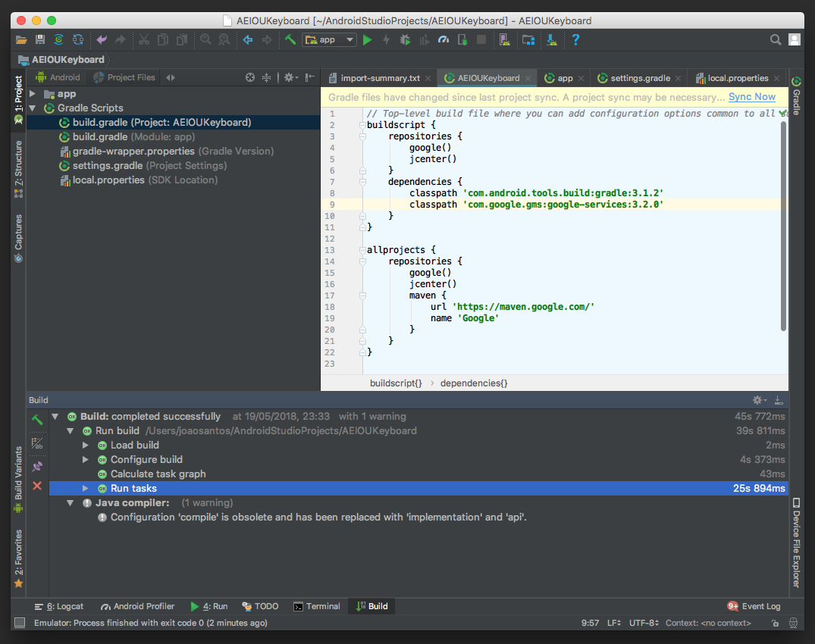Open the AVD Manager from the toolbar

(x=505, y=40)
